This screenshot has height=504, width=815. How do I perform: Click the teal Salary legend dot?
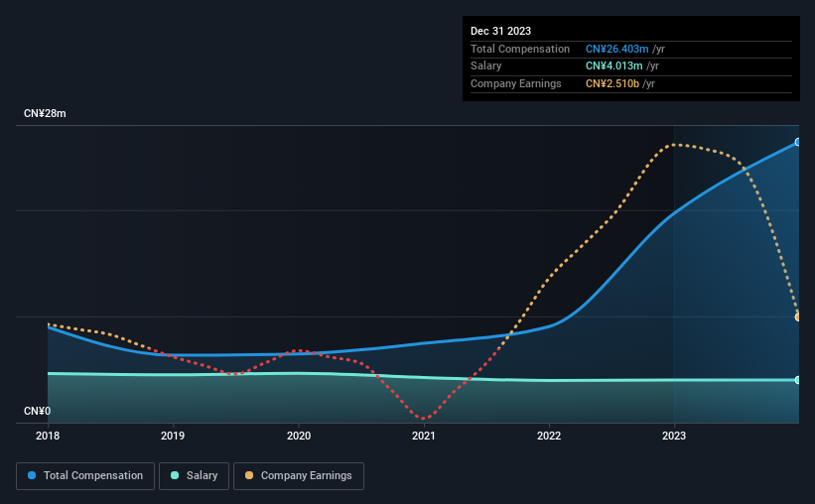click(x=175, y=475)
